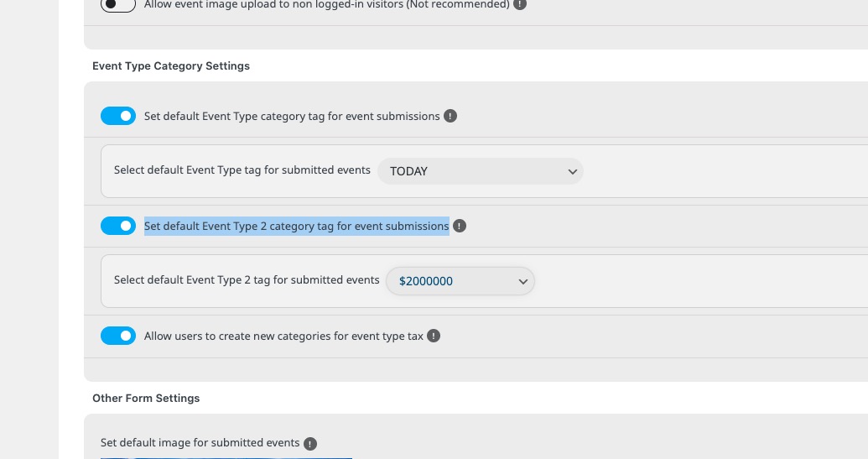Open info tooltip for non logged-in image upload
The image size is (868, 459).
coord(520,4)
